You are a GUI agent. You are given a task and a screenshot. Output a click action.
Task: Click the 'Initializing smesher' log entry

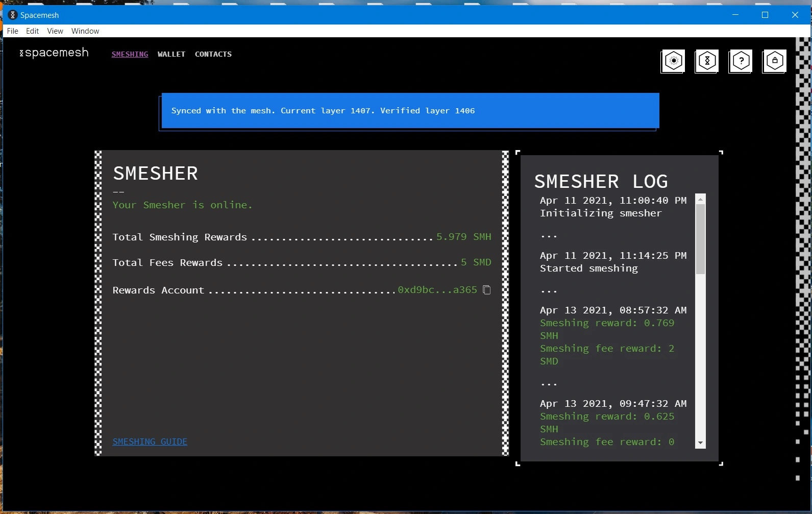click(x=601, y=213)
